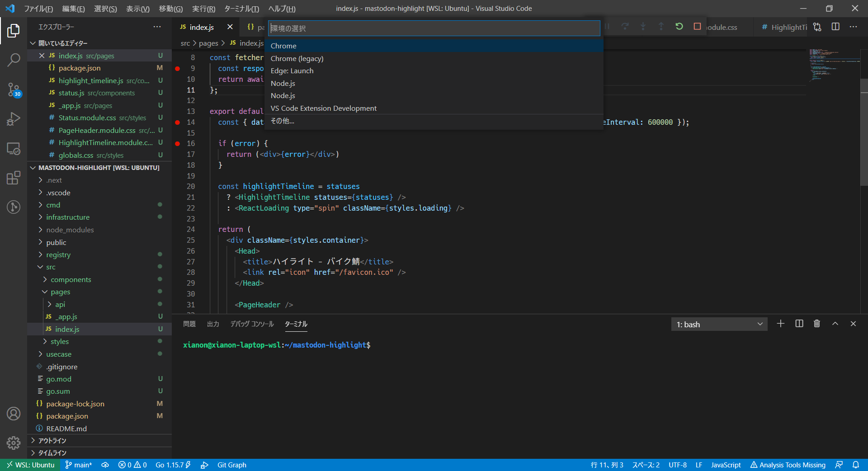
Task: Expand the .next folder
Action: (99, 180)
